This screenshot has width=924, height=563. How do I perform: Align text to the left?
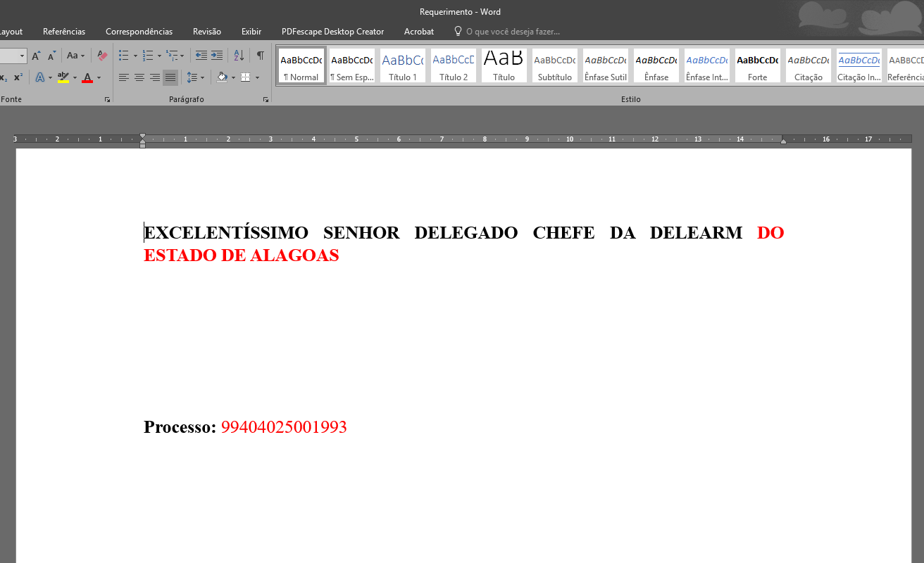coord(124,77)
